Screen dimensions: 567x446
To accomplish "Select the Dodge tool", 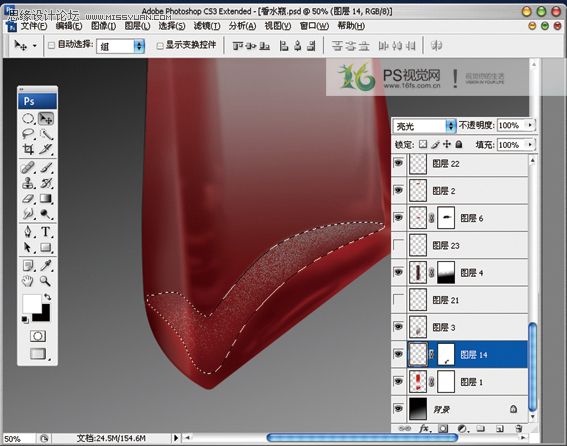I will point(46,213).
